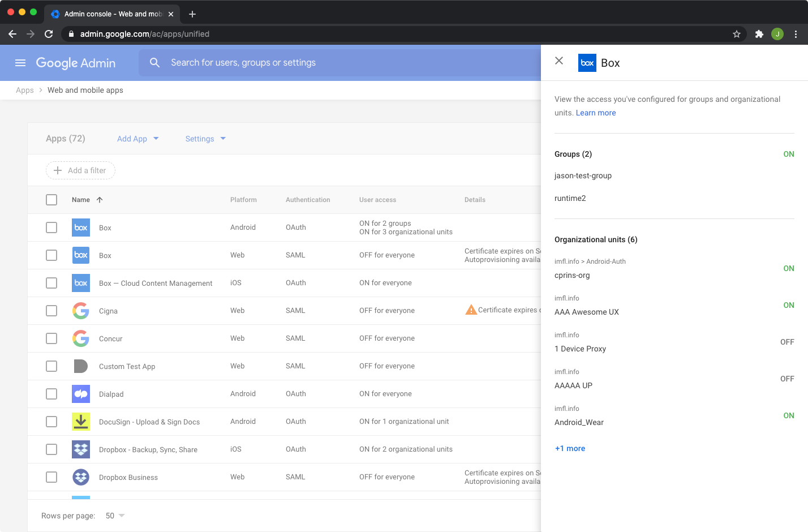Click 'ON for 2 groups' user access text
The height and width of the screenshot is (532, 808).
tap(385, 224)
